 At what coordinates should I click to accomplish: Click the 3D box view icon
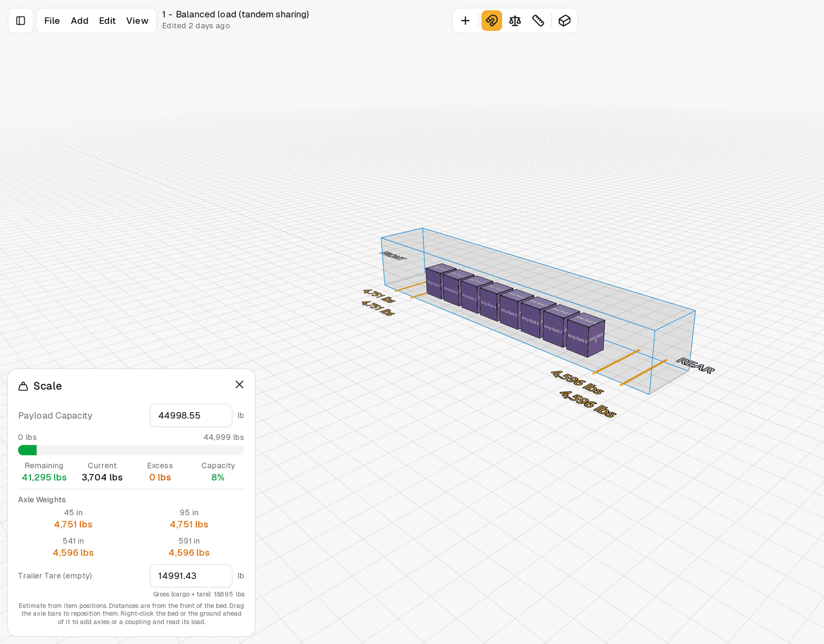point(564,21)
